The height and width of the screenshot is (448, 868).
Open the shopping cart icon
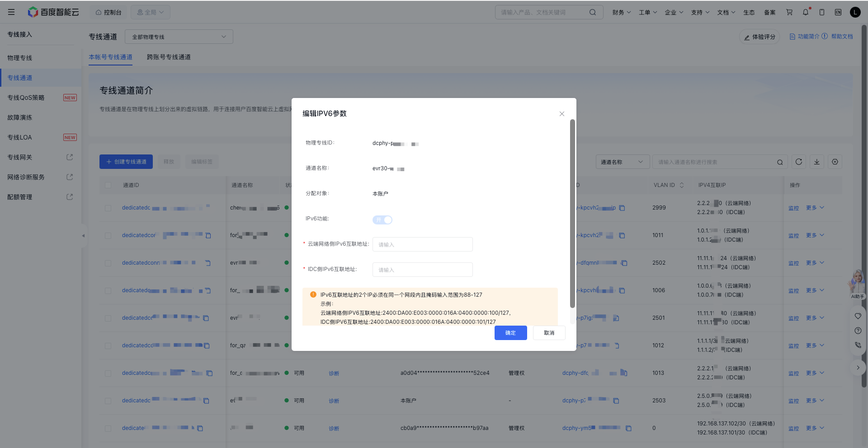(x=789, y=12)
